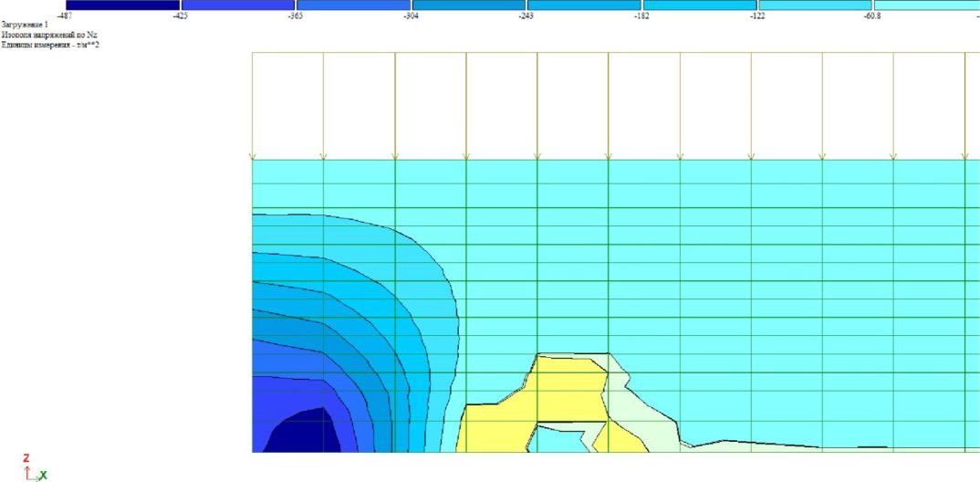980x482 pixels.
Task: Select the dark navy maximum-stress contour zone
Action: click(303, 433)
